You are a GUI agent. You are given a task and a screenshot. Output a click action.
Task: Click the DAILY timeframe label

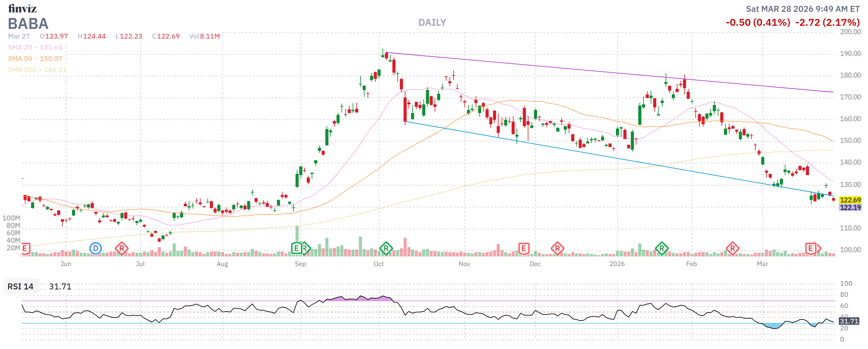pos(432,23)
